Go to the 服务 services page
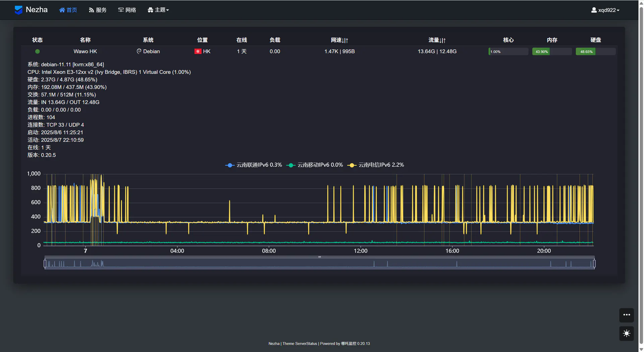Viewport: 644px width, 352px height. coord(98,10)
